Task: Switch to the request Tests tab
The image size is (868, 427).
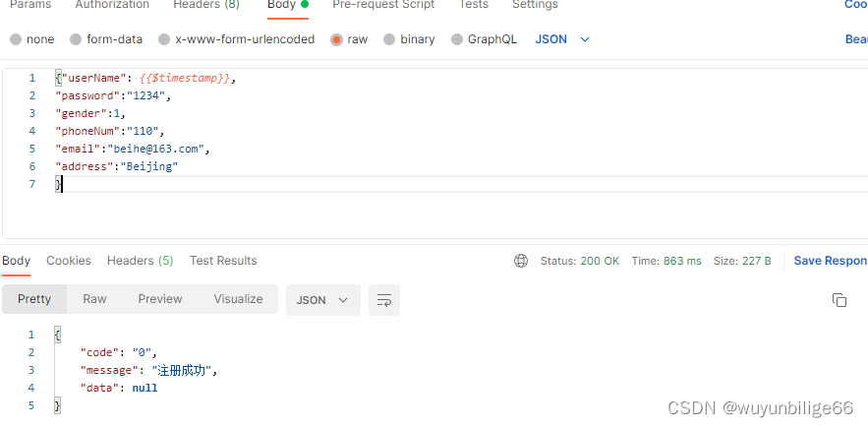Action: (x=473, y=5)
